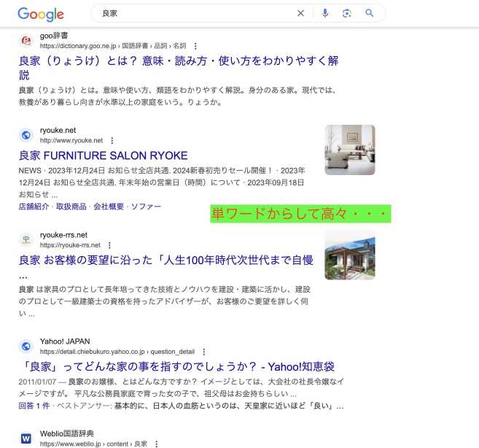The image size is (479, 448).
Task: Follow the 取扱商品 sitelink
Action: click(x=71, y=206)
